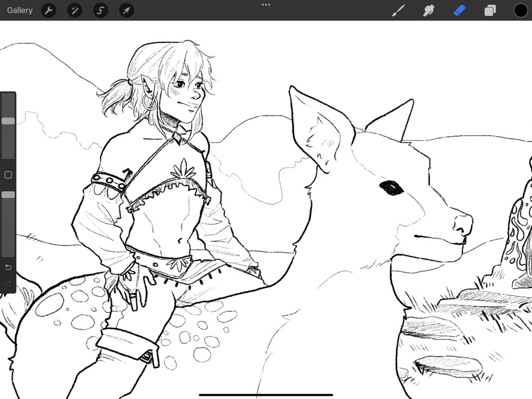Select the Paint brush tool
Screen dimensions: 532x399
tap(399, 10)
